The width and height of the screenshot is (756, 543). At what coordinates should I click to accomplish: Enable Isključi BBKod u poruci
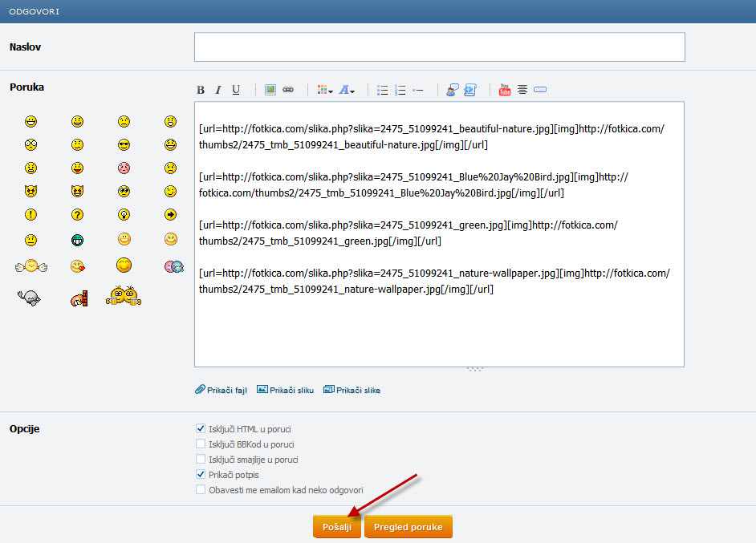tap(201, 444)
